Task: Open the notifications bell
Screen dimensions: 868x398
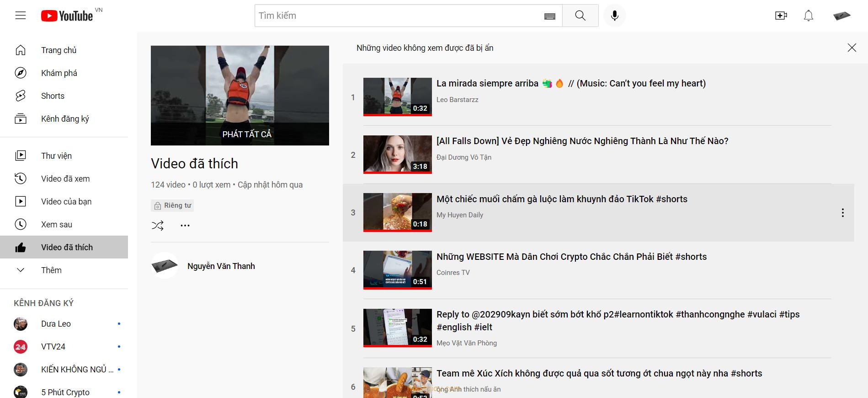Action: coord(809,16)
